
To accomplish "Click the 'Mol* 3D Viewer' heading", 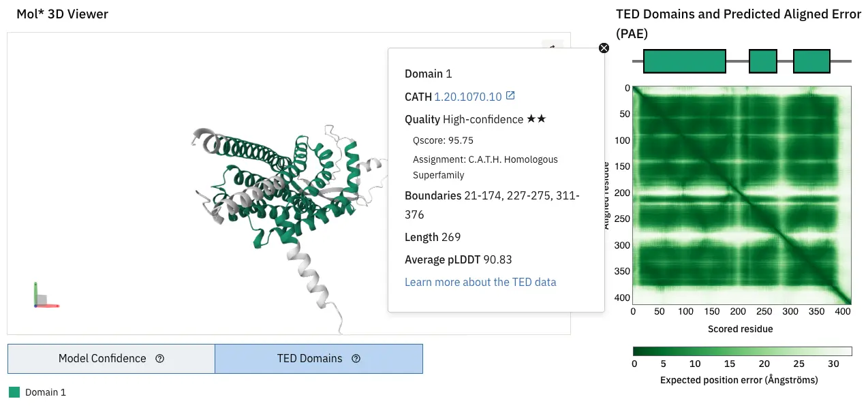I will pos(62,14).
